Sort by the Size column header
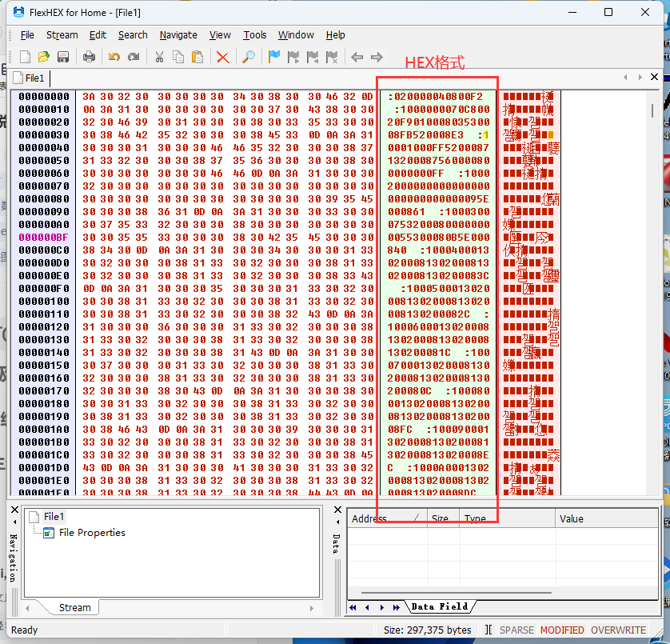The height and width of the screenshot is (644, 670). click(444, 518)
